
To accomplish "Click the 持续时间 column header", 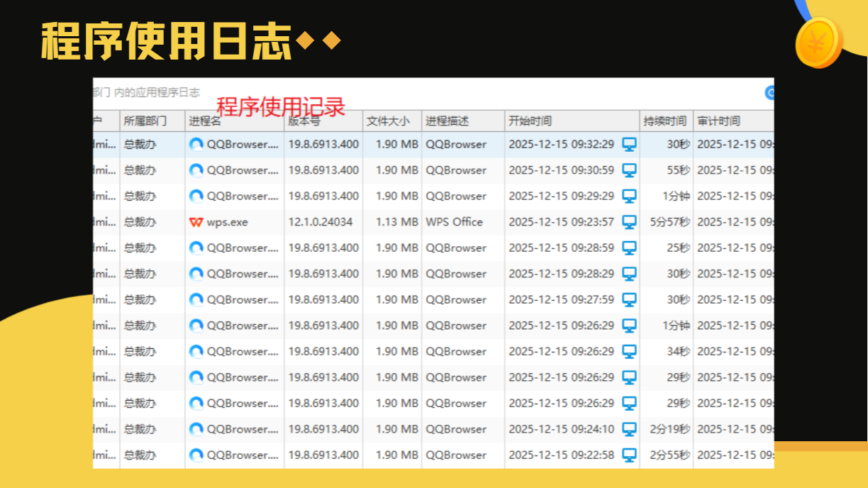I will [x=667, y=121].
